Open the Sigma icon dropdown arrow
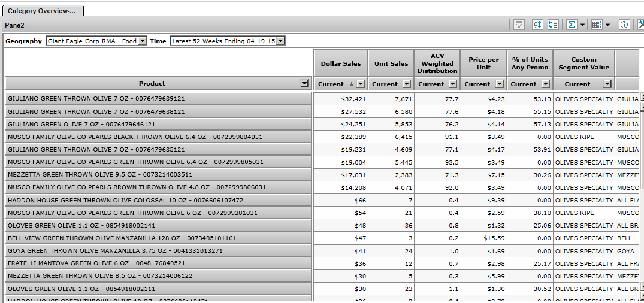644x303 pixels. (x=582, y=25)
